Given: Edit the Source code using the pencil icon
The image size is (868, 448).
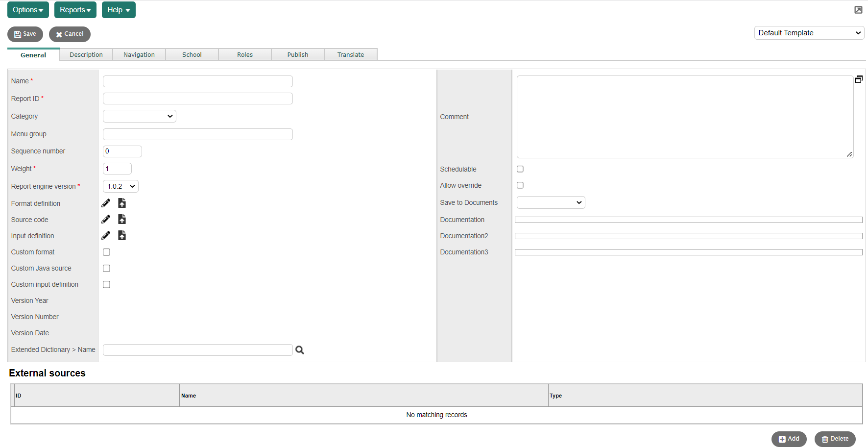Looking at the screenshot, I should pyautogui.click(x=106, y=219).
